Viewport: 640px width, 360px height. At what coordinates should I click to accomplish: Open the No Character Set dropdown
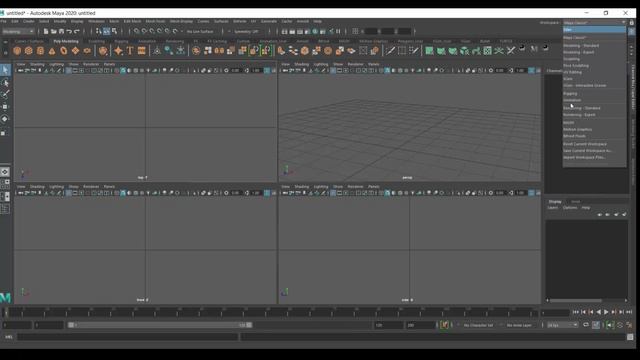478,325
